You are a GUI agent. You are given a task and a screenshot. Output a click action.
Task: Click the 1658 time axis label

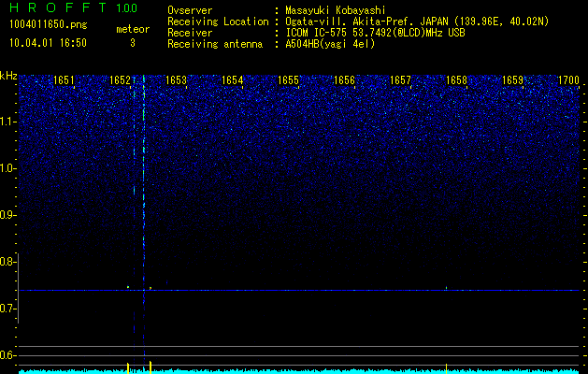(456, 80)
